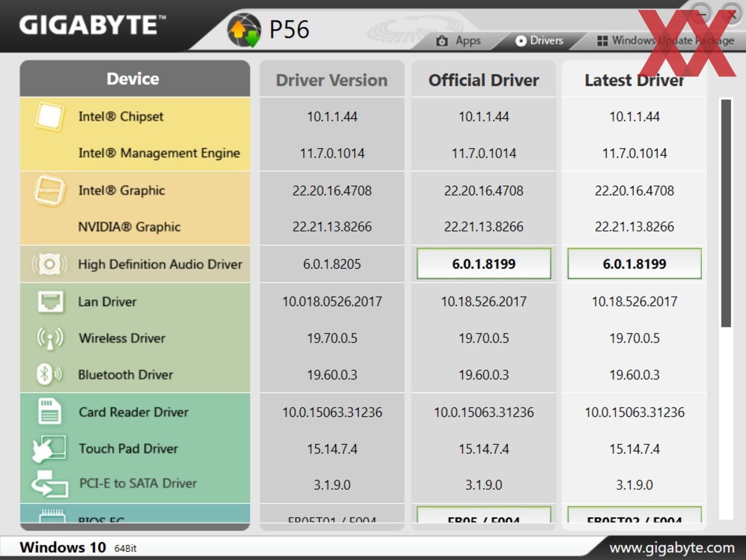The image size is (746, 560).
Task: Select the Intel® Graphic row label
Action: (121, 190)
